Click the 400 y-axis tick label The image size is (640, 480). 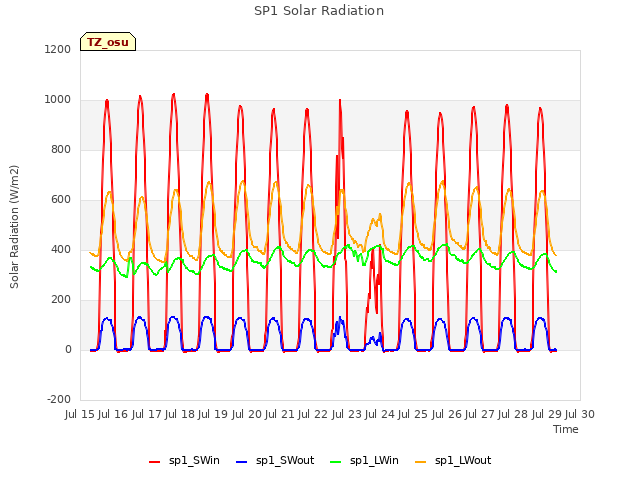pyautogui.click(x=61, y=249)
